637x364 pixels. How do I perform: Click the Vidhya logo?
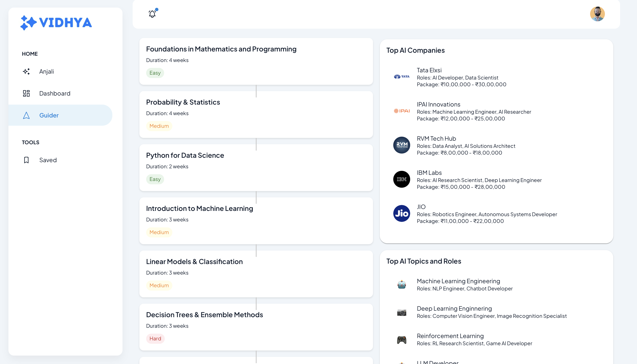point(56,23)
